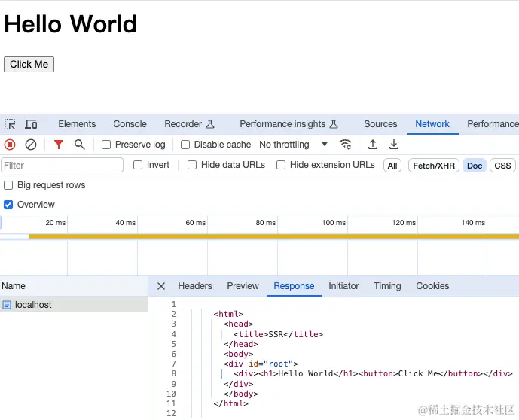The width and height of the screenshot is (519, 420).
Task: Close the request details pane
Action: 161,286
